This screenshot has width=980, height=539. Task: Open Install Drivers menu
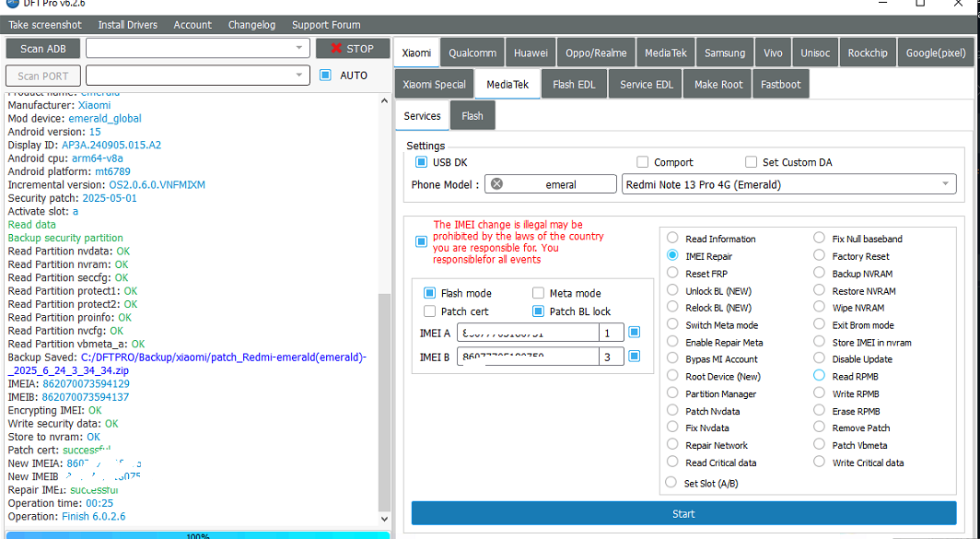pyautogui.click(x=127, y=25)
